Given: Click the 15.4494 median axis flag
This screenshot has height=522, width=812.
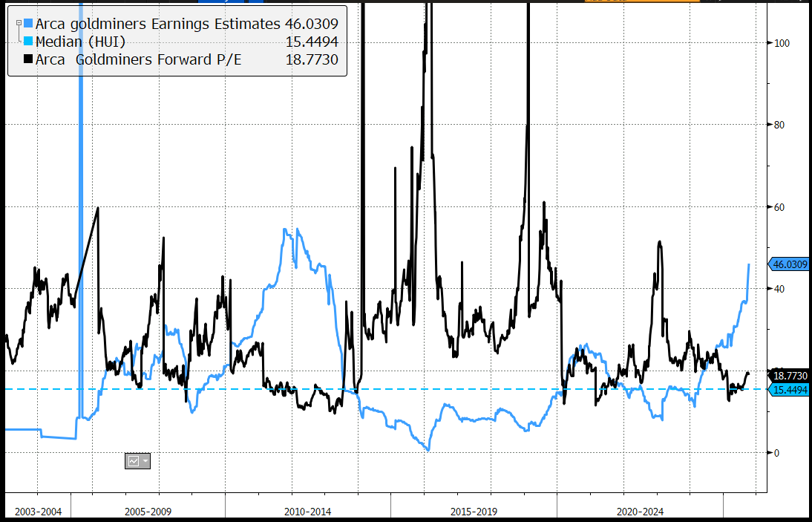Looking at the screenshot, I should click(x=790, y=390).
